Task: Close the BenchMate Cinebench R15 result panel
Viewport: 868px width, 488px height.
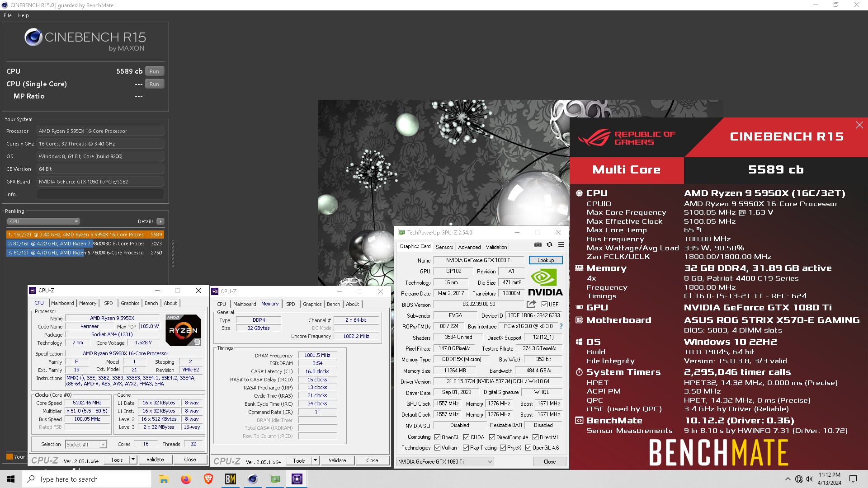Action: pyautogui.click(x=859, y=125)
